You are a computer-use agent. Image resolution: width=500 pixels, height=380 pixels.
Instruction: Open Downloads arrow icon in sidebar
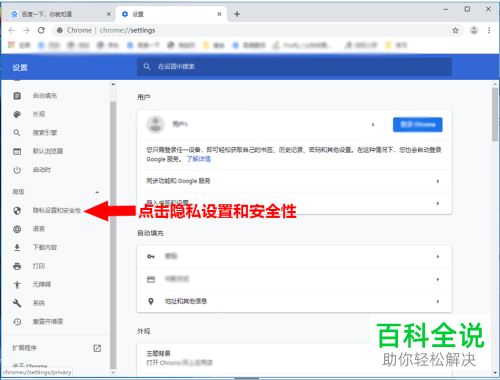[x=17, y=247]
